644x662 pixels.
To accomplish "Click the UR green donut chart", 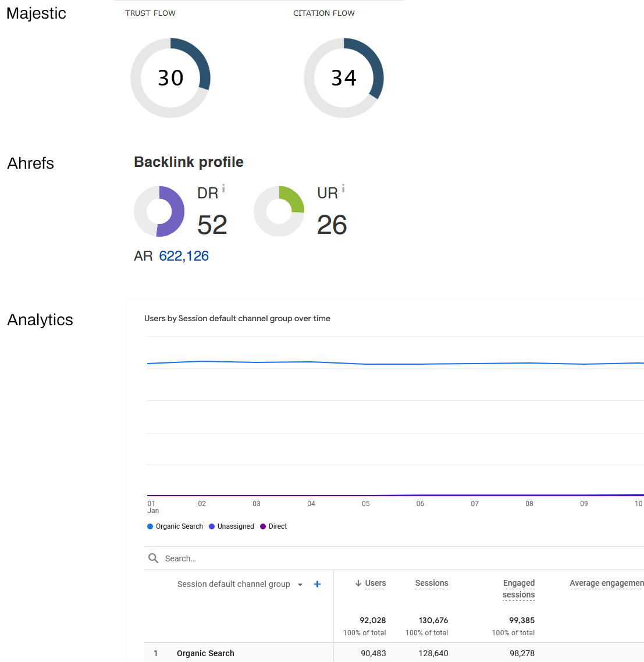I will click(279, 211).
